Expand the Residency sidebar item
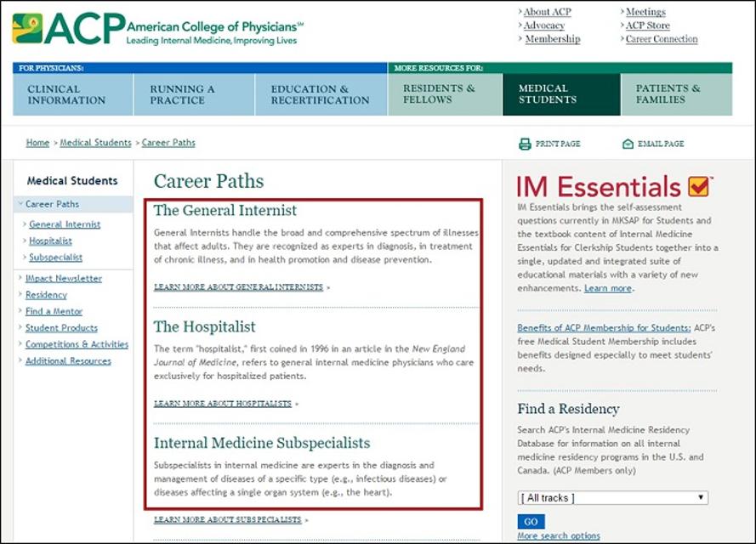Screen dimensions: 756x544 click(20, 294)
